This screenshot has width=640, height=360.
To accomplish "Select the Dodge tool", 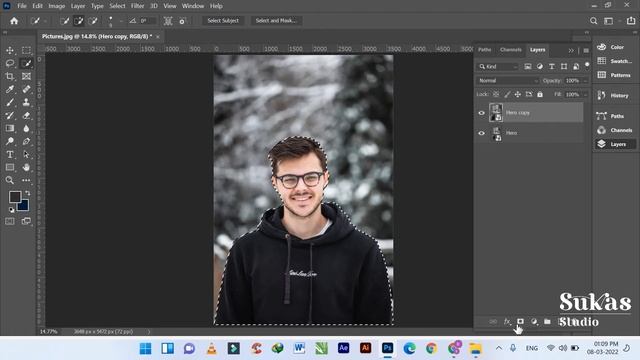I will pyautogui.click(x=10, y=141).
